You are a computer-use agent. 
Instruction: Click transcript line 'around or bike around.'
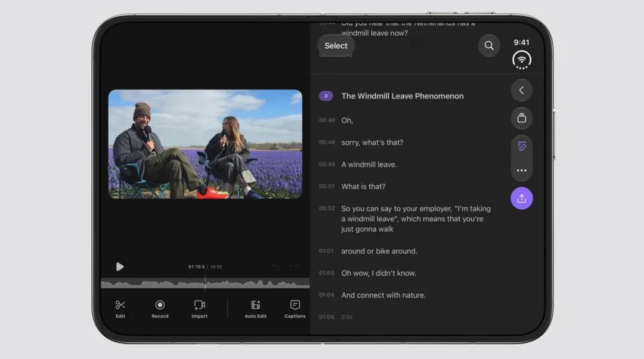[x=379, y=251]
